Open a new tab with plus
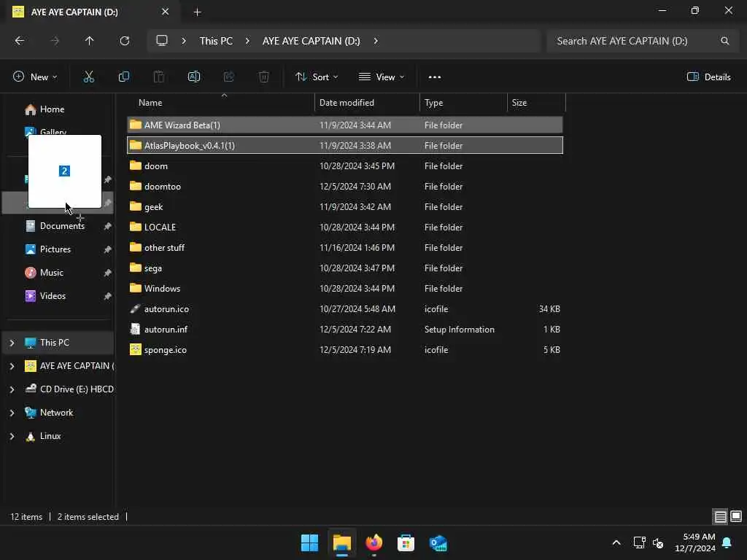 (197, 12)
